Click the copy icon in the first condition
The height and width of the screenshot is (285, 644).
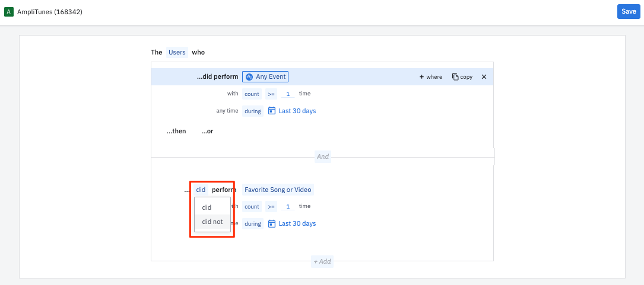coord(455,77)
